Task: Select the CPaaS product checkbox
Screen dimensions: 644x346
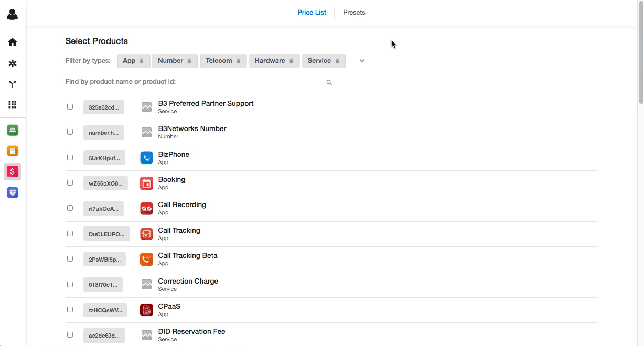Action: point(70,309)
